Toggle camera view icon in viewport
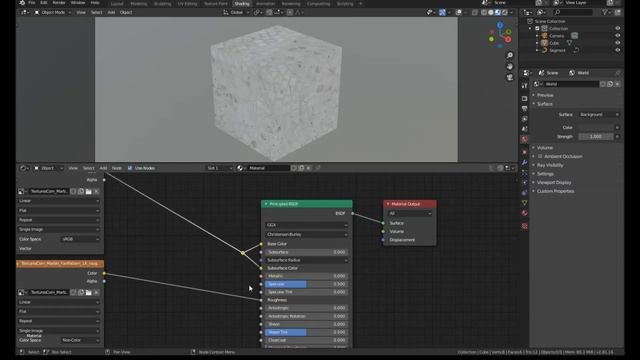Image resolution: width=640 pixels, height=360 pixels. coord(510,77)
